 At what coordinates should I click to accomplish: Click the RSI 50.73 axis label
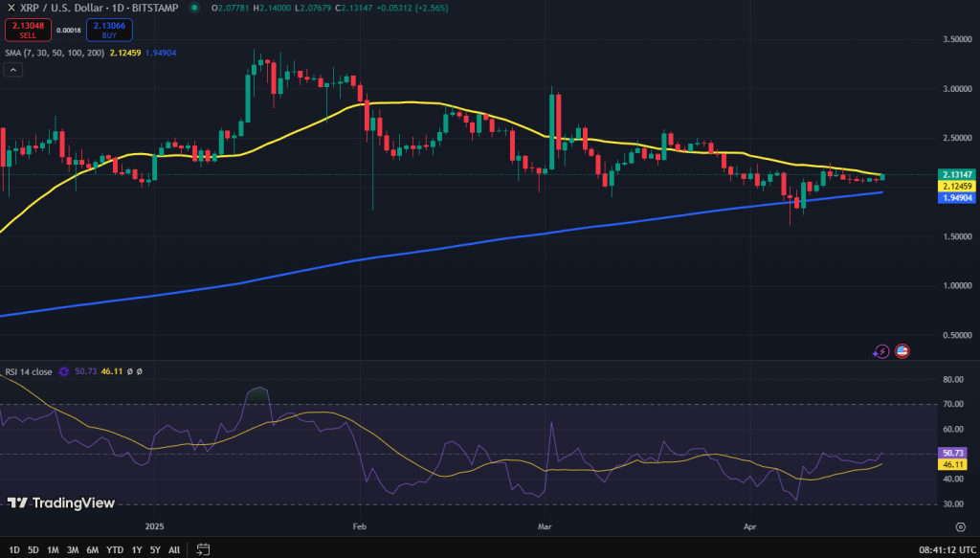tap(953, 453)
